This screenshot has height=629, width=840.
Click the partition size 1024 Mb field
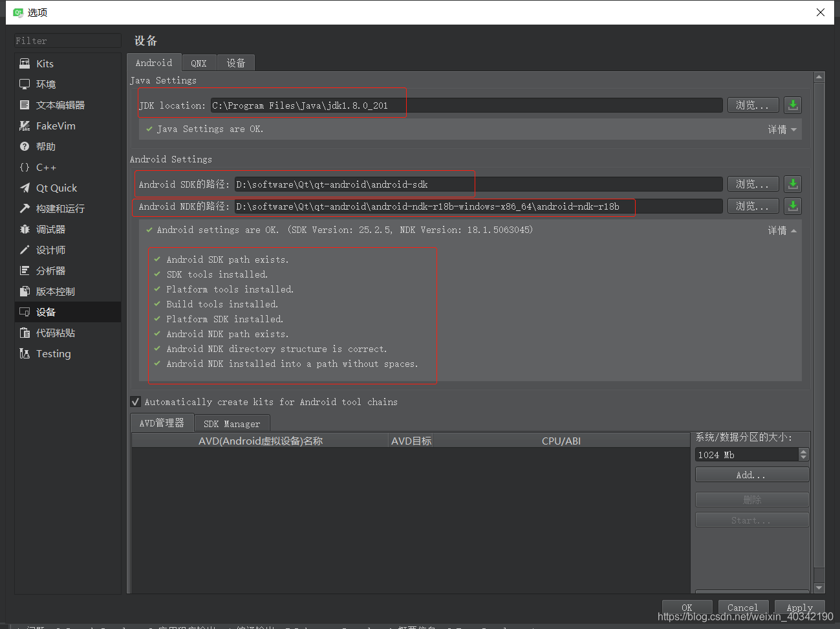click(x=747, y=455)
